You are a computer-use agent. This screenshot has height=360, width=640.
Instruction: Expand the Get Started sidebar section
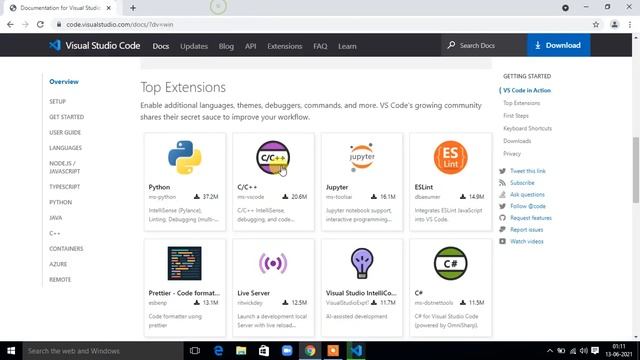(67, 117)
